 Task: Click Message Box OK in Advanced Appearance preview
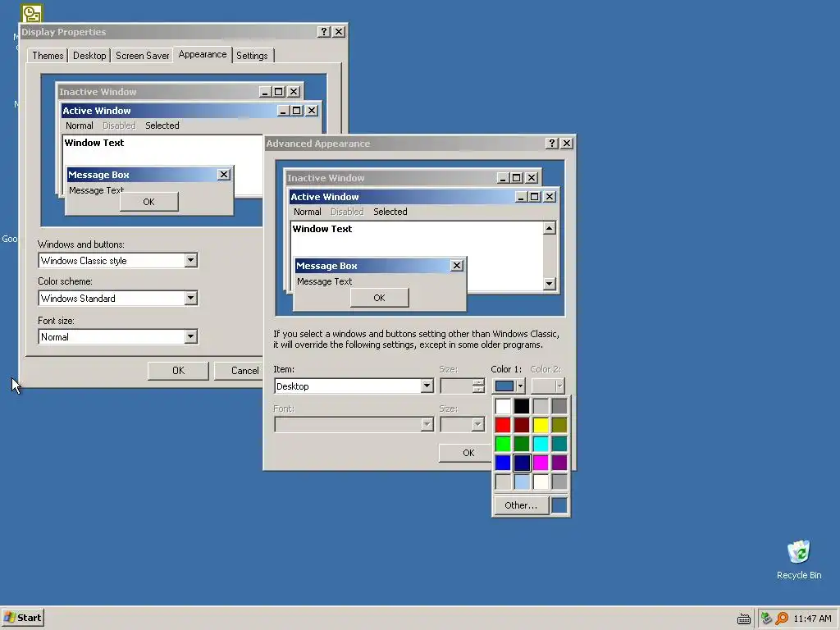(379, 297)
